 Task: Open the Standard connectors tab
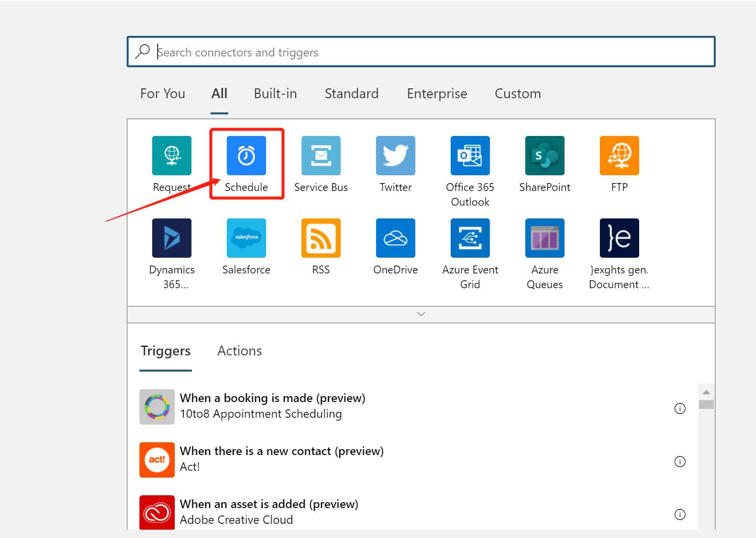(351, 93)
